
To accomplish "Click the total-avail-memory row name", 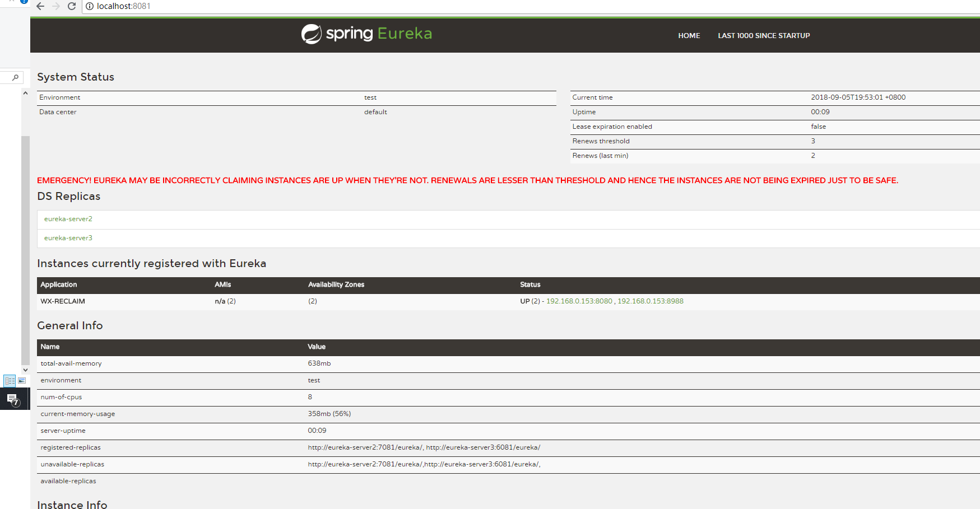I will (71, 363).
